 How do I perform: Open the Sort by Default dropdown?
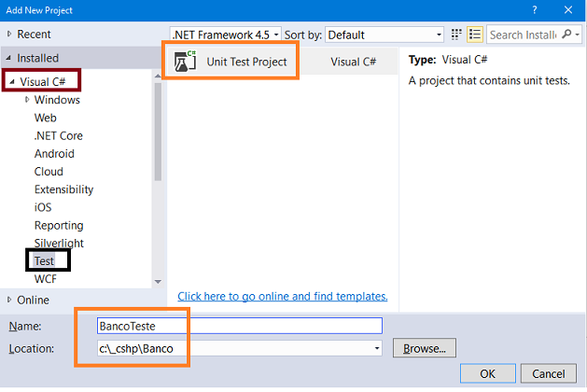tap(384, 35)
